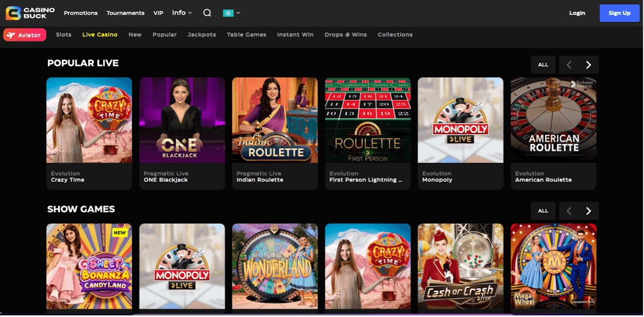Open the search magnifier icon
The width and height of the screenshot is (644, 317).
click(x=207, y=13)
